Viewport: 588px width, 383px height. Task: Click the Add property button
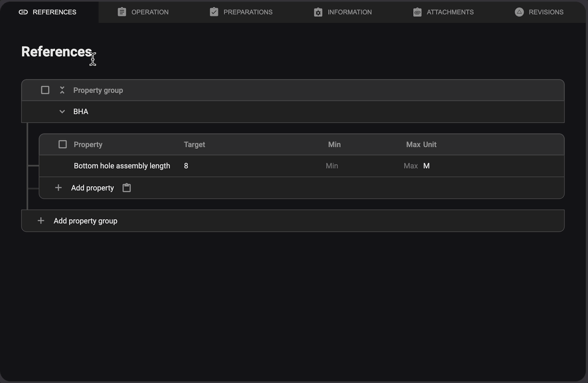coord(93,187)
